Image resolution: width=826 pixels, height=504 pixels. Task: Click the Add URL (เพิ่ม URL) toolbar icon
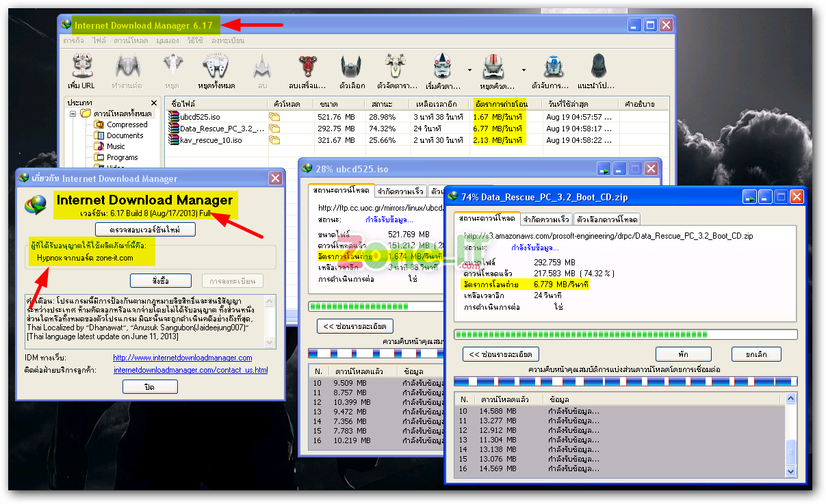(x=81, y=66)
